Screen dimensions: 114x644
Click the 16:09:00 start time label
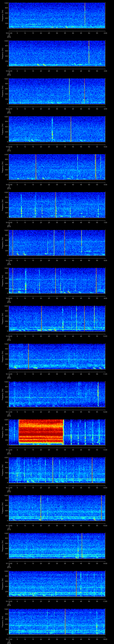click(x=9, y=336)
